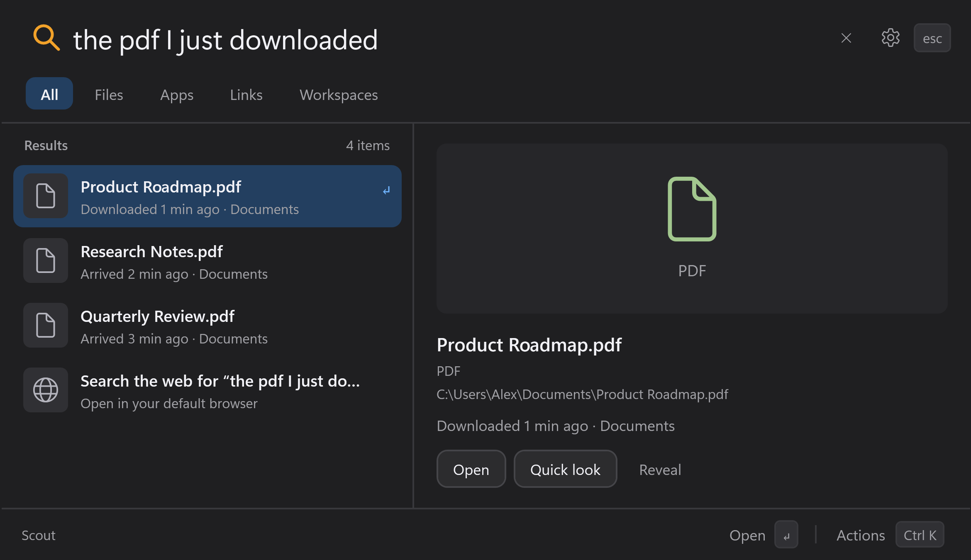Image resolution: width=971 pixels, height=560 pixels.
Task: Open Actions menu via Ctrl K button
Action: point(920,535)
